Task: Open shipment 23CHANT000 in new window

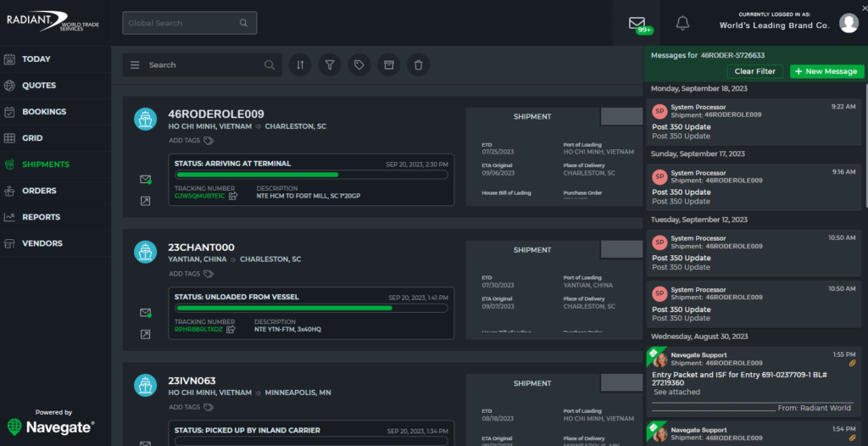Action: click(x=145, y=335)
